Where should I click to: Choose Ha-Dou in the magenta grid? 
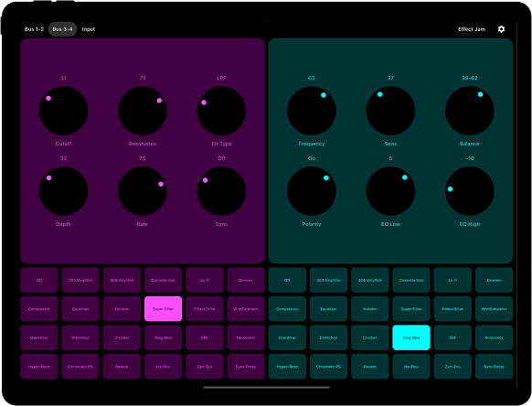[x=164, y=367]
